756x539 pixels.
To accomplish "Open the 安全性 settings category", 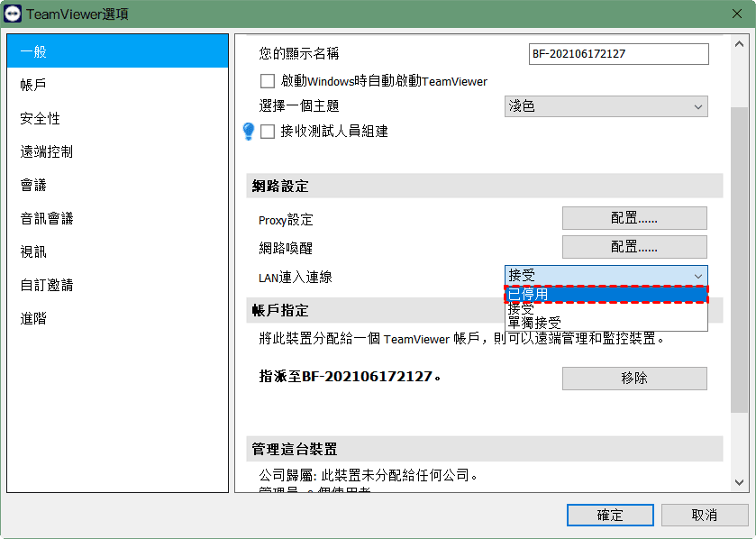I will [118, 118].
